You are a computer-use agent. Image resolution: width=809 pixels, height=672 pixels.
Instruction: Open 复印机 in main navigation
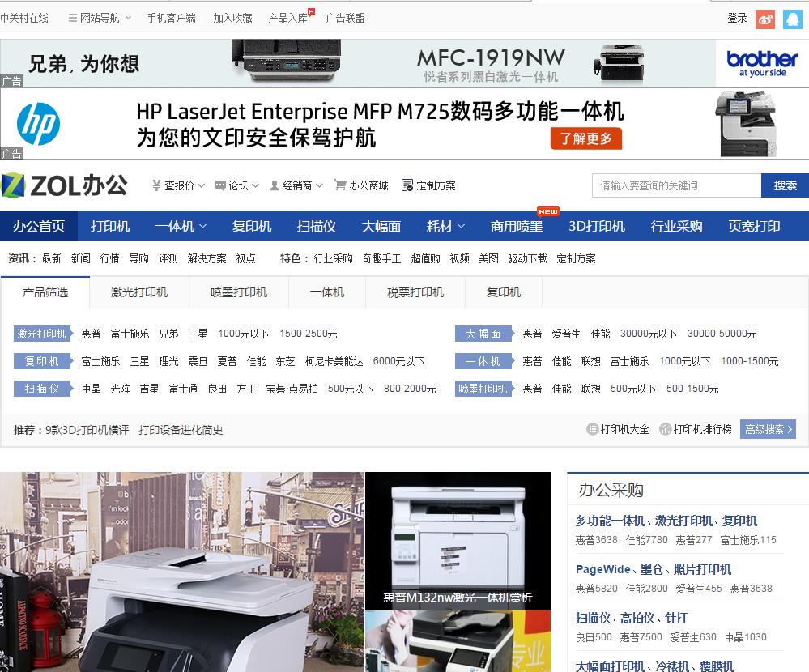click(251, 226)
